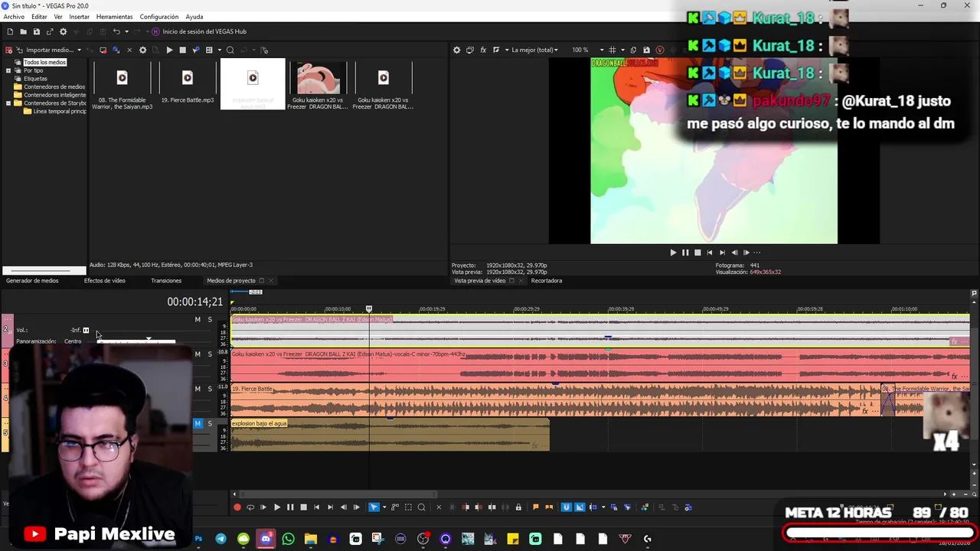
Task: Insert marker with orange flag icon
Action: coord(536,507)
